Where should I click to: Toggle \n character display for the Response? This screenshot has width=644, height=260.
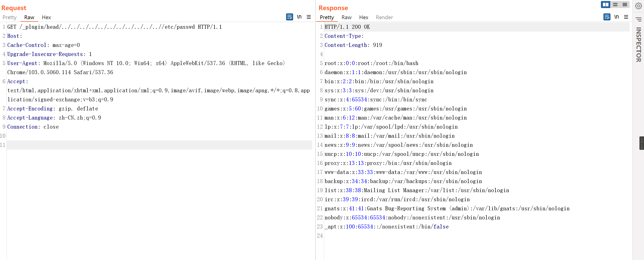click(x=617, y=17)
